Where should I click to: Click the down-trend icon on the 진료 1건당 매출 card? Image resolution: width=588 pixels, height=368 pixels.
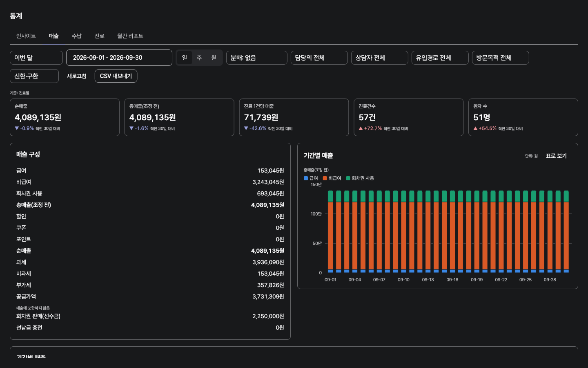tap(246, 128)
